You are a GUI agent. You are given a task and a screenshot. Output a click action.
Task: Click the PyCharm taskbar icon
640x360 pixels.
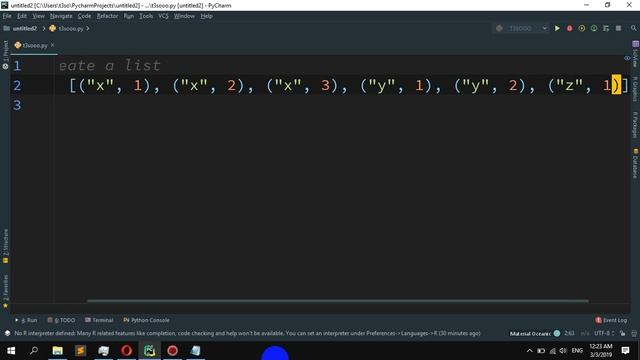(x=149, y=351)
